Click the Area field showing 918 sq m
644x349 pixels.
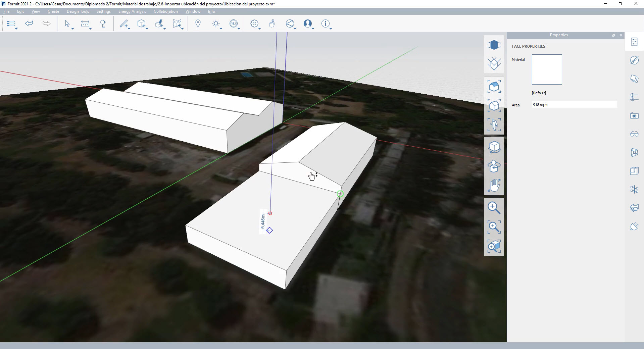(x=574, y=105)
